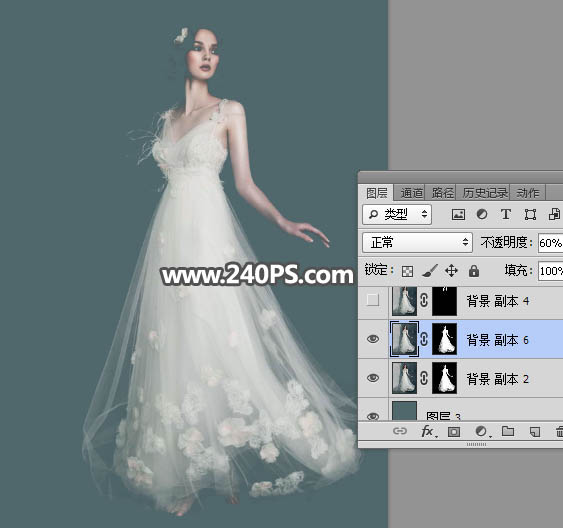Filter layers by pixel image icon
This screenshot has width=563, height=528.
pyautogui.click(x=458, y=215)
